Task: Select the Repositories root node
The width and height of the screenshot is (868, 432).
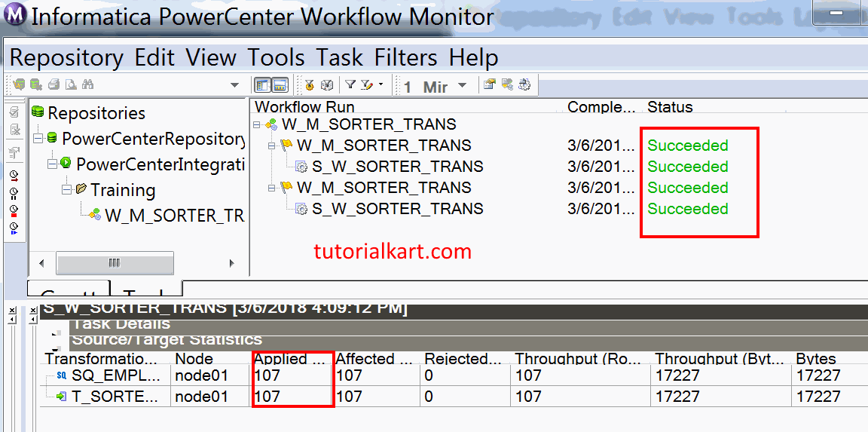Action: click(96, 113)
